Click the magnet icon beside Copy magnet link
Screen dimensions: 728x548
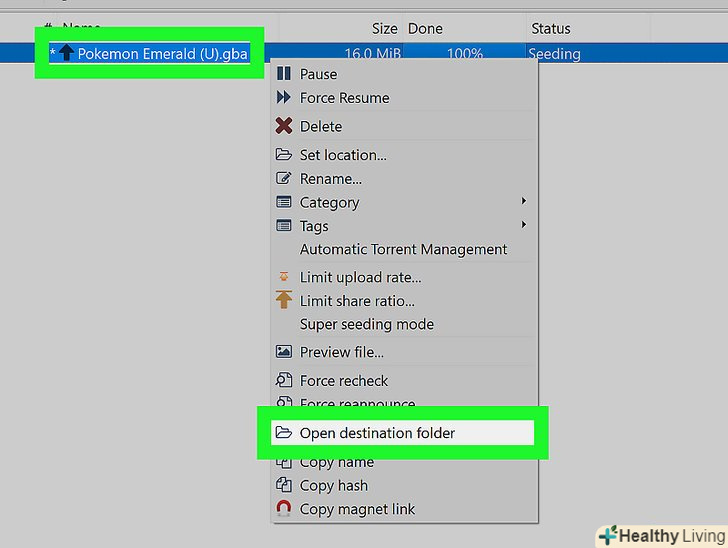click(x=284, y=509)
